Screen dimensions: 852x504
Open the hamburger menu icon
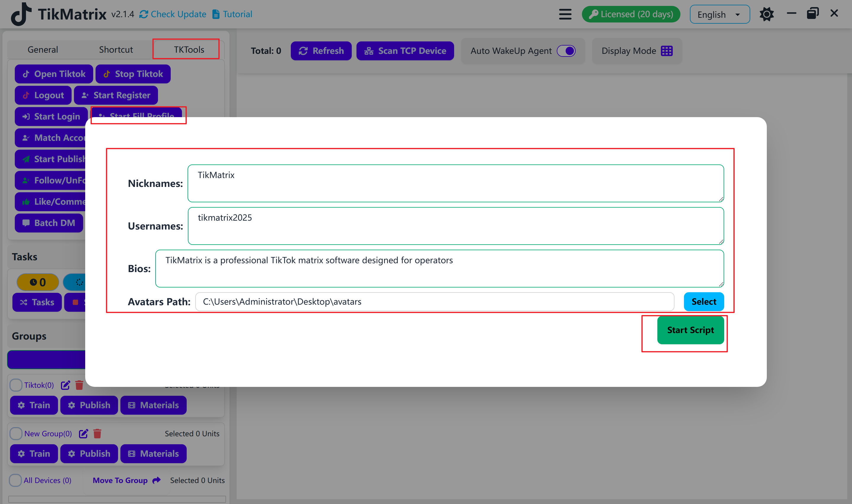pos(565,14)
